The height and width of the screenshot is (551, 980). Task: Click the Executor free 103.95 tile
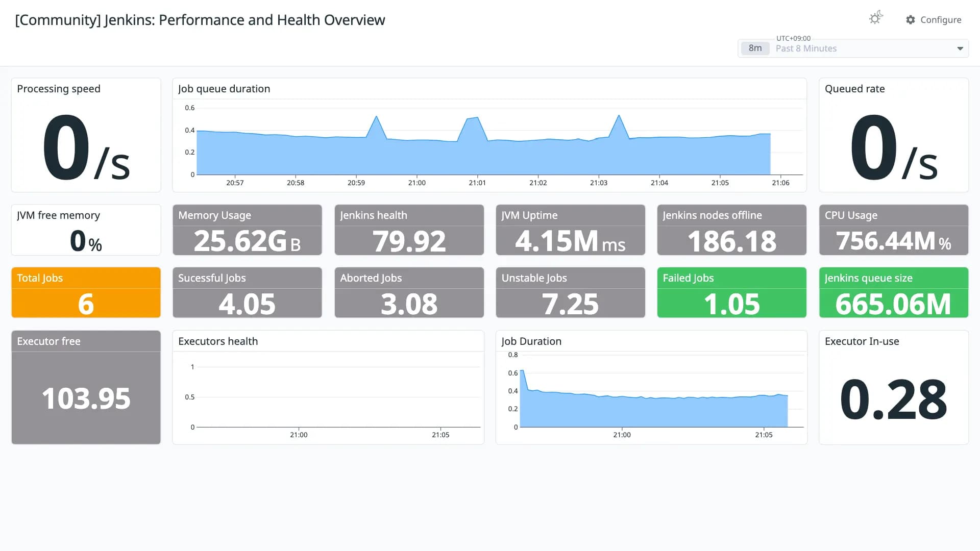click(86, 387)
